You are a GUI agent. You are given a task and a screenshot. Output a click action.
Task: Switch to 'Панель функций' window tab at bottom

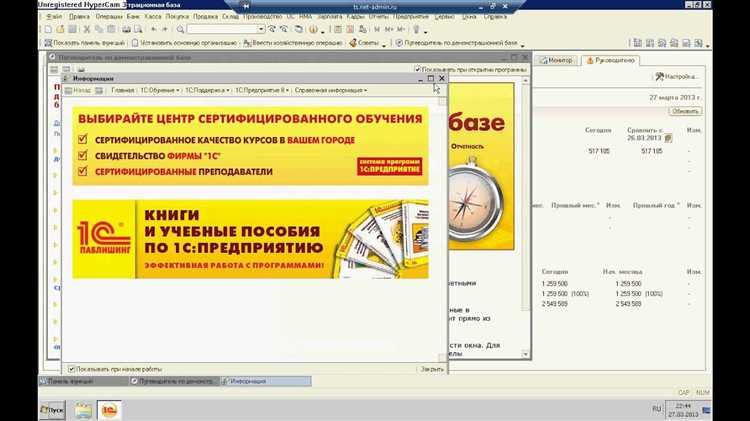pyautogui.click(x=83, y=381)
